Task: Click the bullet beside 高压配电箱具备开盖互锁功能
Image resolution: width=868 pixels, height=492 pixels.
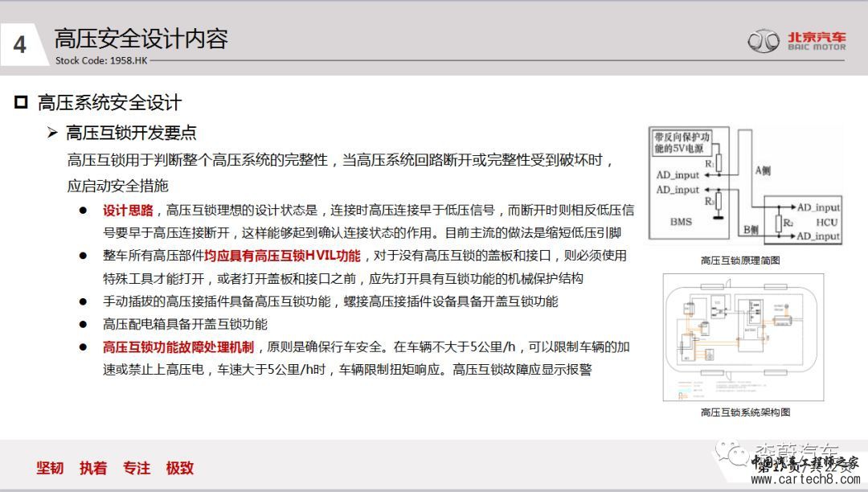Action: pyautogui.click(x=83, y=325)
